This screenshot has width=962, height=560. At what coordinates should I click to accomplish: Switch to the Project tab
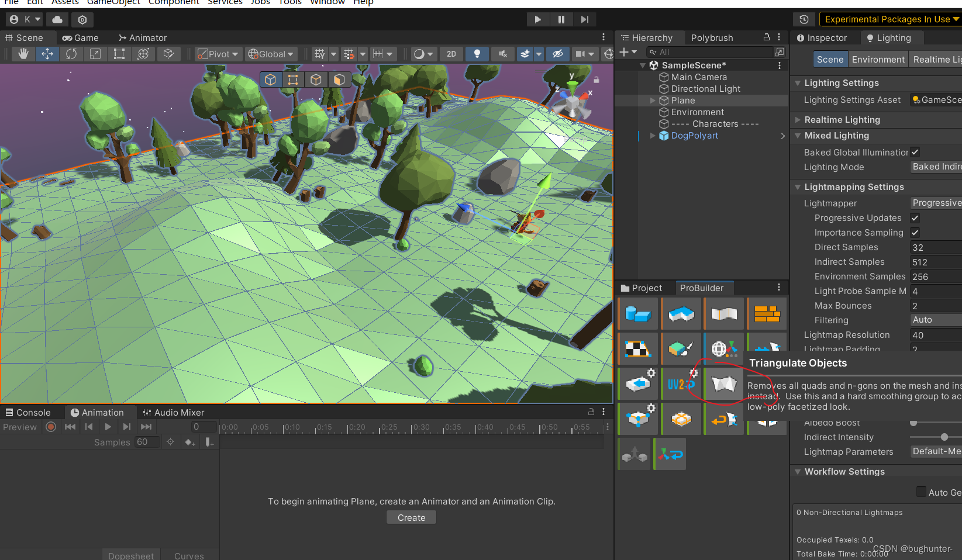click(x=642, y=288)
